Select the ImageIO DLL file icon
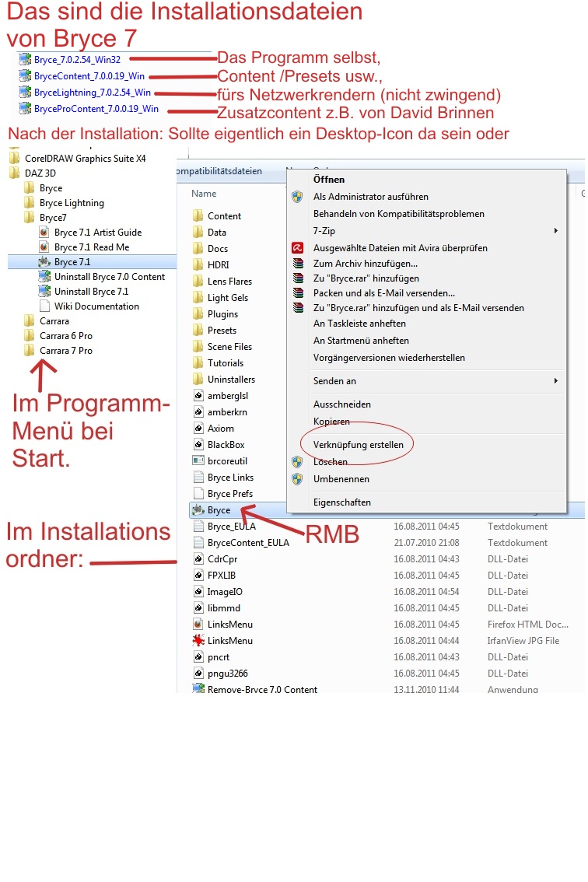 coord(198,591)
